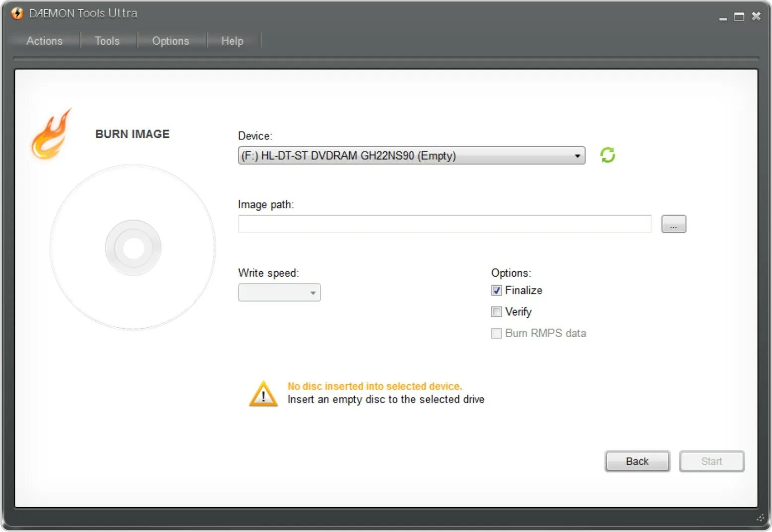Click the Start button
772x532 pixels.
(711, 461)
